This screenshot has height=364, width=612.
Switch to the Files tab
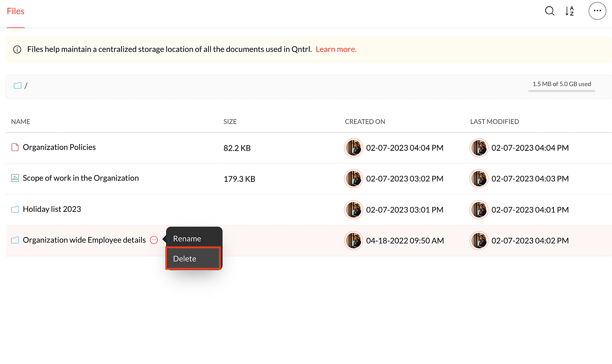tap(16, 11)
